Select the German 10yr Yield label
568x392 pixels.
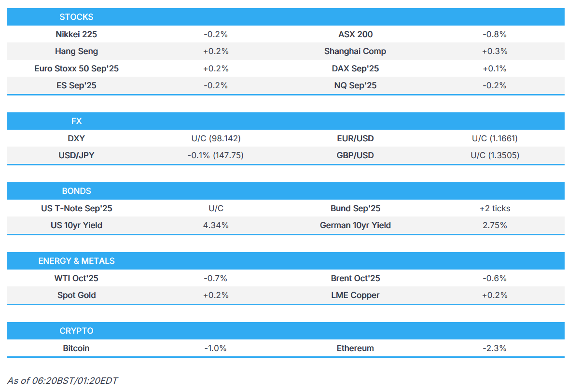[355, 225]
